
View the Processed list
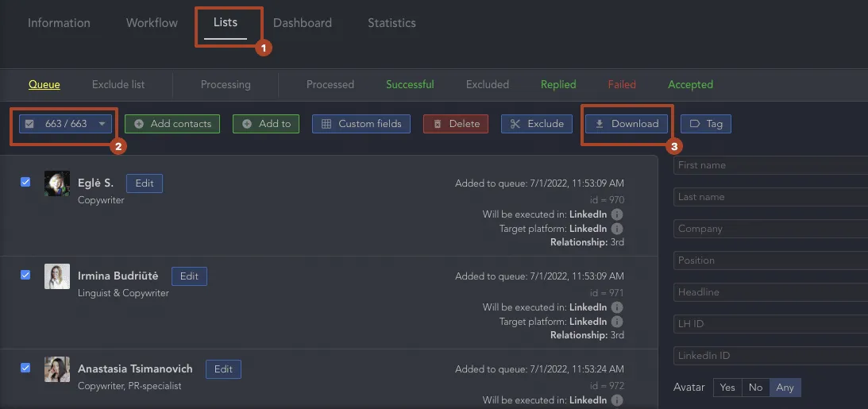point(330,85)
